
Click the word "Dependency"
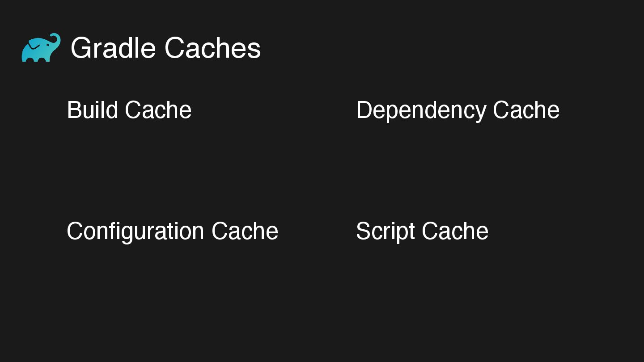click(x=421, y=111)
